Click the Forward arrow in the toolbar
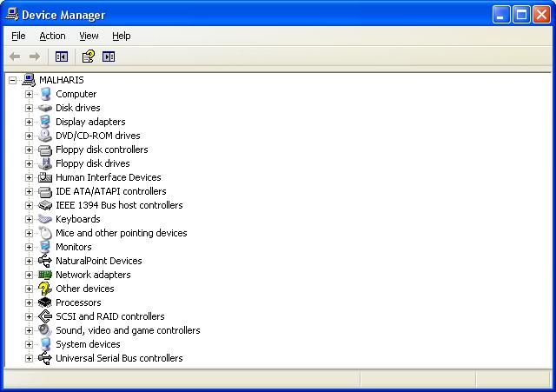Viewport: 556px width, 392px height. tap(35, 56)
